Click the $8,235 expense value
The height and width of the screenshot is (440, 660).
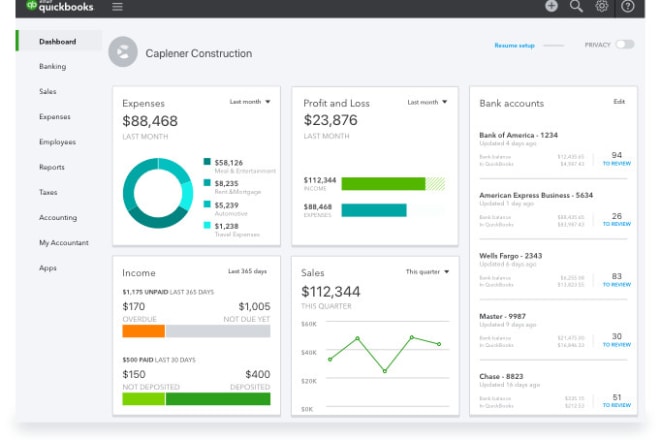[226, 184]
